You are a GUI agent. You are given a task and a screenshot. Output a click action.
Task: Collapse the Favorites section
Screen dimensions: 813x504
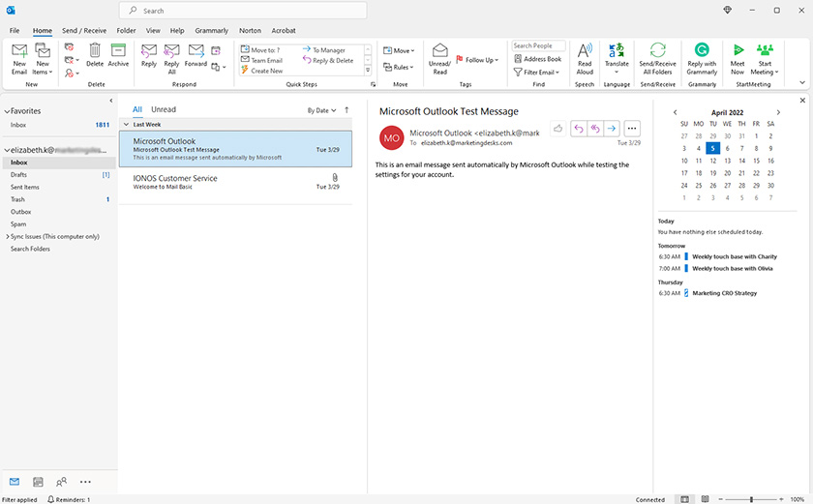[7, 111]
